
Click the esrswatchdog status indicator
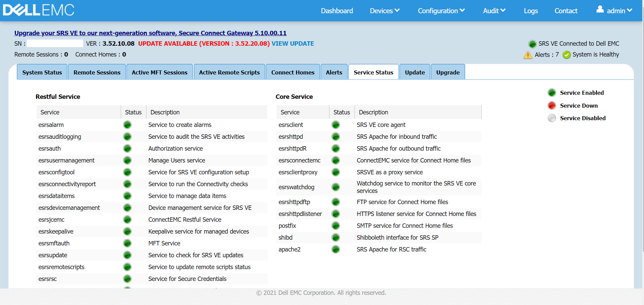pyautogui.click(x=336, y=187)
